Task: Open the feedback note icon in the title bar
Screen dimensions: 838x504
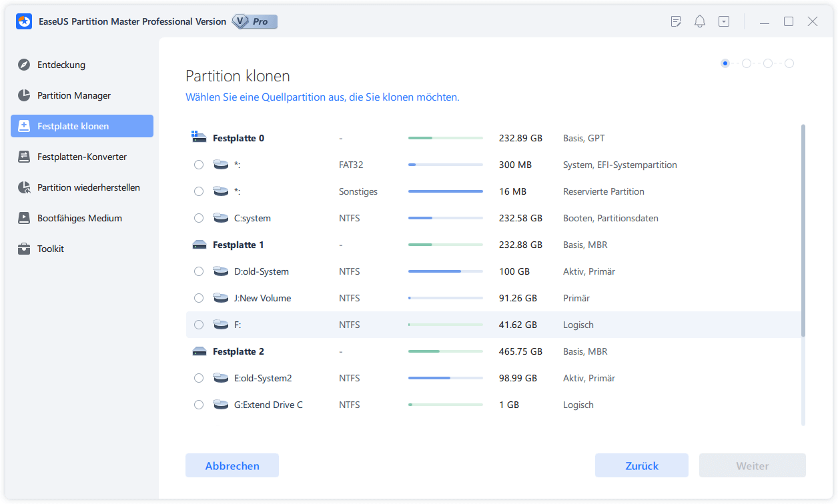Action: pos(676,21)
